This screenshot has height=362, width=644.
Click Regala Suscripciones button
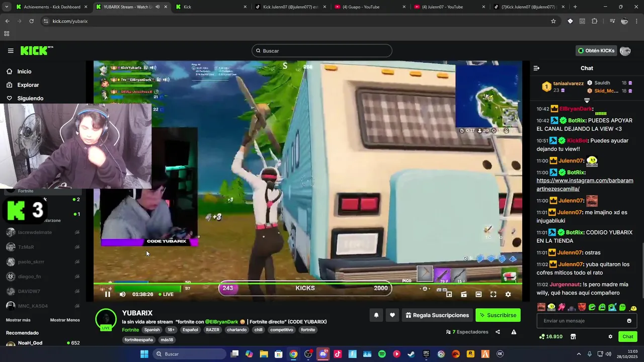click(x=437, y=315)
